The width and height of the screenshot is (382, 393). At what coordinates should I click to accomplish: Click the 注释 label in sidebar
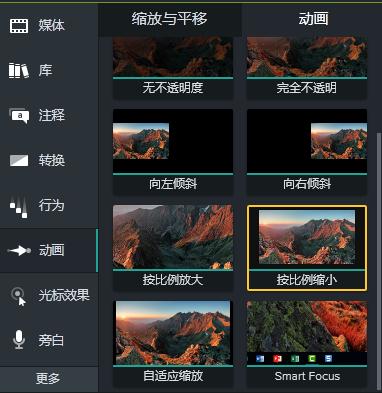point(51,115)
